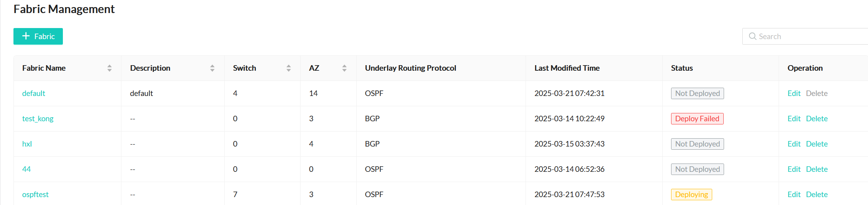Click the Deploying status tag
The height and width of the screenshot is (205, 868).
tap(691, 195)
